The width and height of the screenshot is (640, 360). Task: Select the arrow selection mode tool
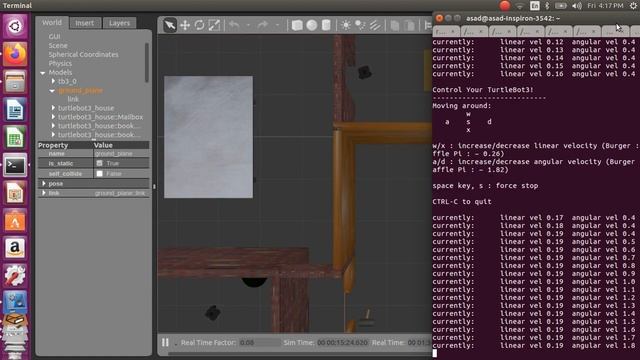tap(170, 25)
